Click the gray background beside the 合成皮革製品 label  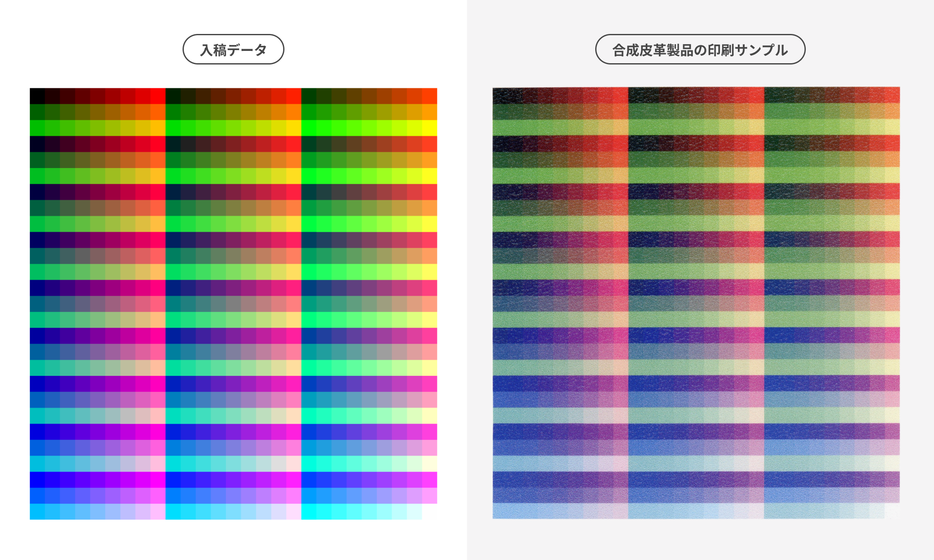click(531, 50)
